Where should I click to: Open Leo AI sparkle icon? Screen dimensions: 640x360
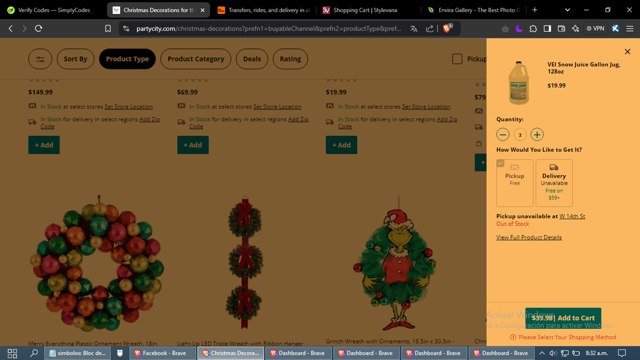(x=576, y=29)
